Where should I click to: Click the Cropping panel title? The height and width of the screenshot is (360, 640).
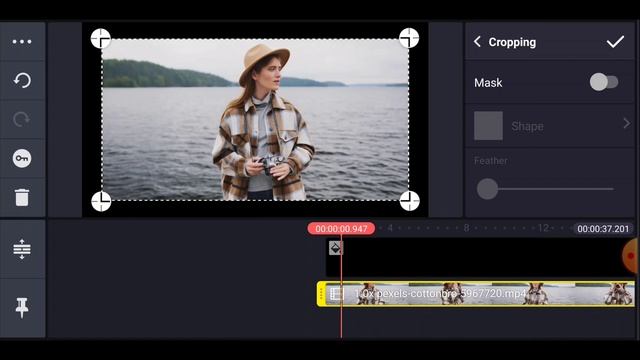[512, 42]
